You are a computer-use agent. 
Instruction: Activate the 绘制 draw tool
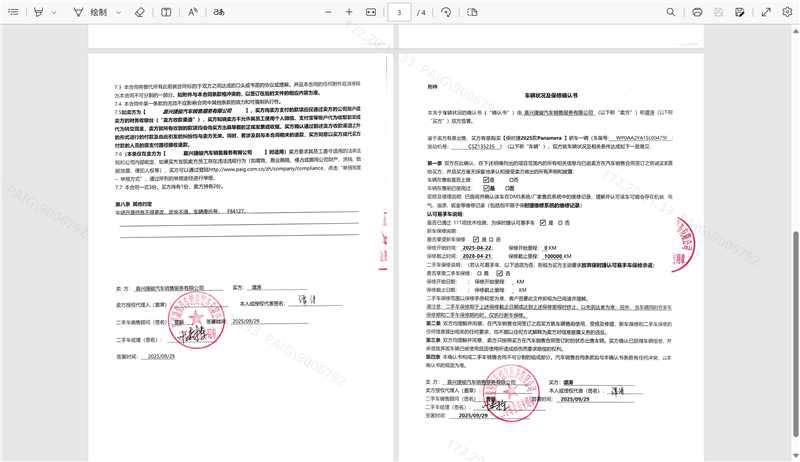point(91,12)
